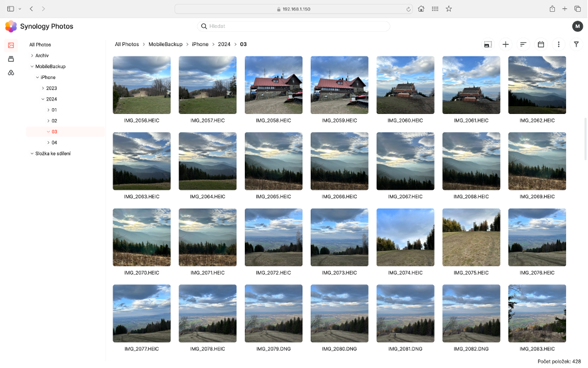
Task: Toggle the browser sidebar icon
Action: point(10,8)
